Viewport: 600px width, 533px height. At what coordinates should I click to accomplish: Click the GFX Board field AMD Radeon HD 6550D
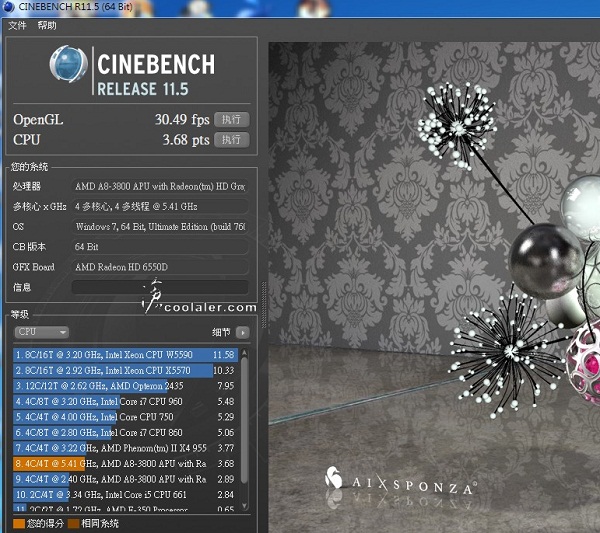tap(160, 267)
